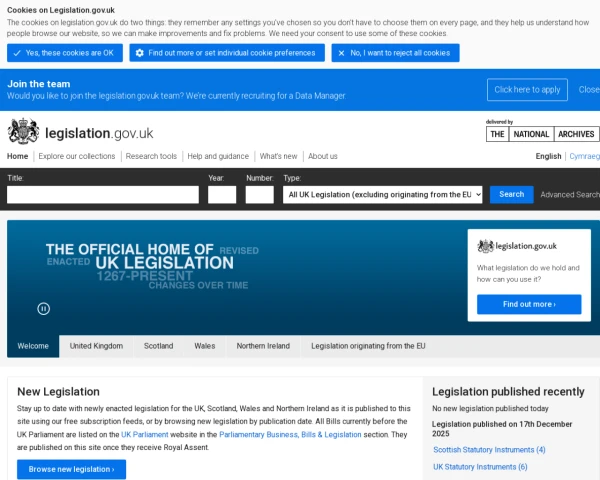Open What's new page
This screenshot has width=600, height=480.
[278, 156]
